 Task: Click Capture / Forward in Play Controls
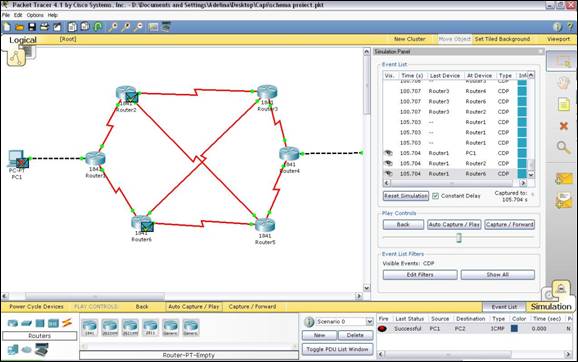[x=509, y=224]
